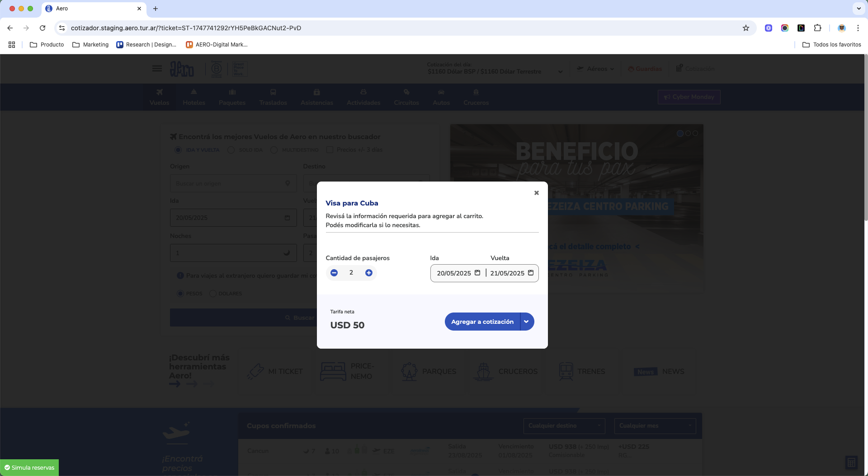Open NEWS tool
Screen dimensions: 868x476
pos(659,371)
